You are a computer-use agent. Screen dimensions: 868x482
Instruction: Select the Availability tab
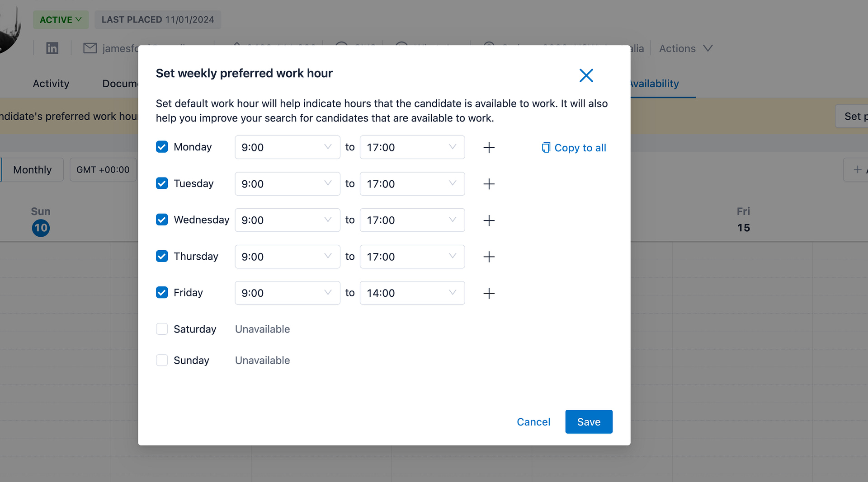[x=653, y=83]
